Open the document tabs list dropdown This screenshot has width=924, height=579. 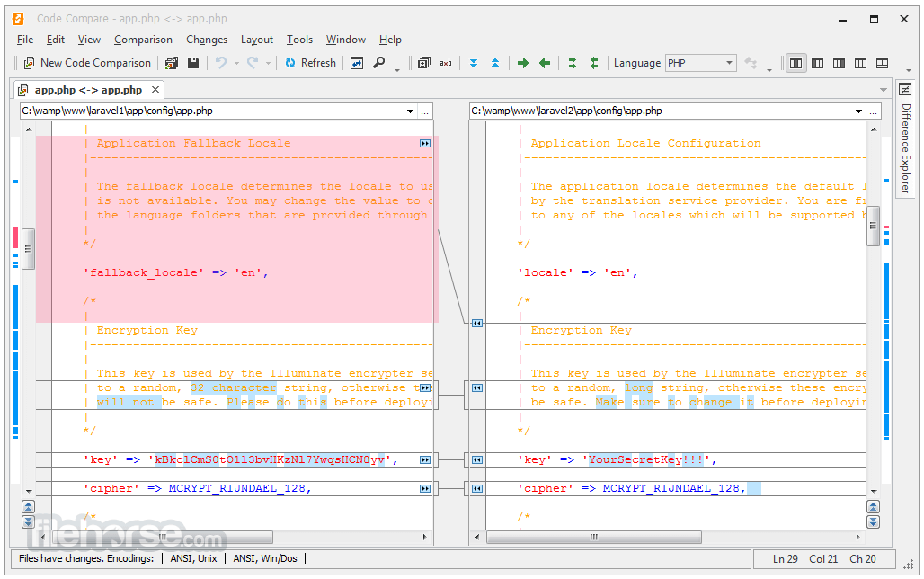click(883, 90)
